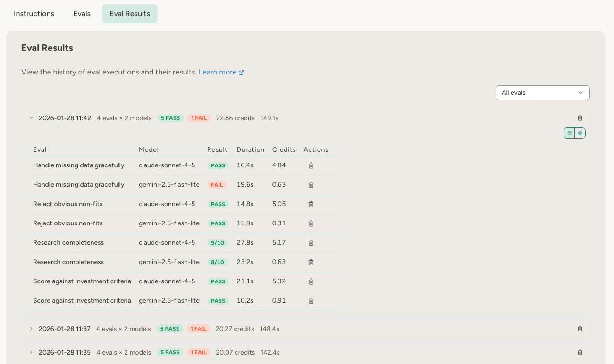The height and width of the screenshot is (364, 614).
Task: Expand the 2026-01-28 11:35 run details
Action: click(31, 352)
